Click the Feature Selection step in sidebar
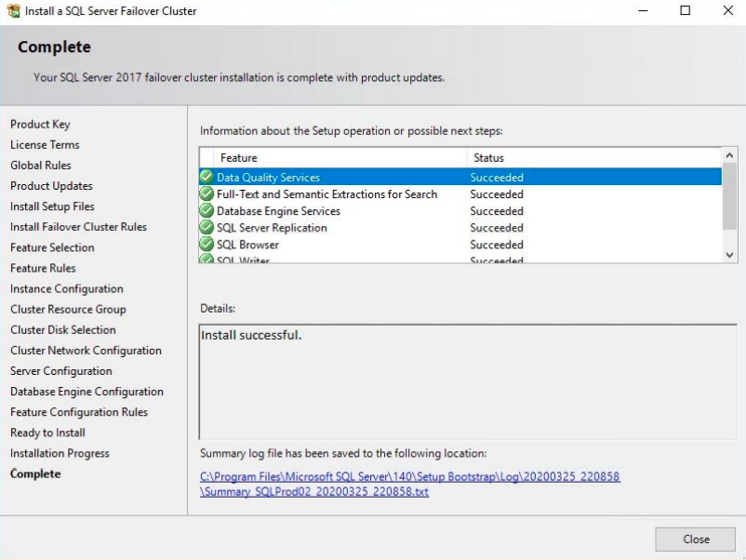The height and width of the screenshot is (560, 746). [x=52, y=247]
